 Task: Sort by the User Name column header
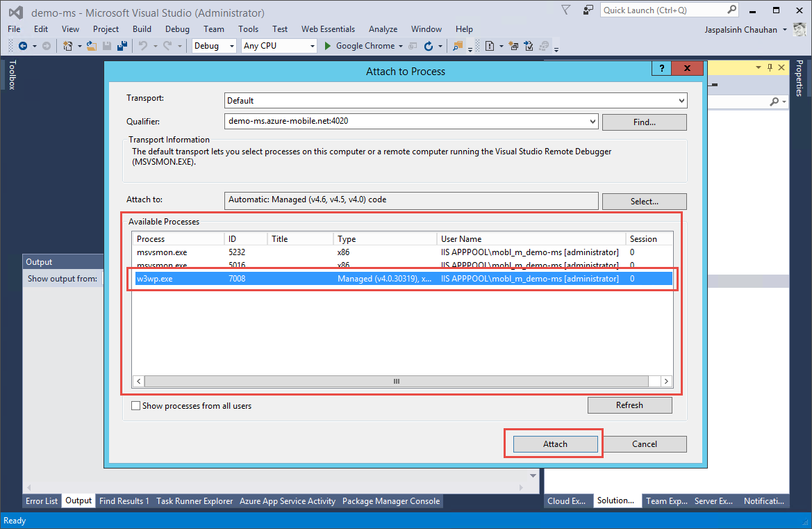pyautogui.click(x=531, y=239)
